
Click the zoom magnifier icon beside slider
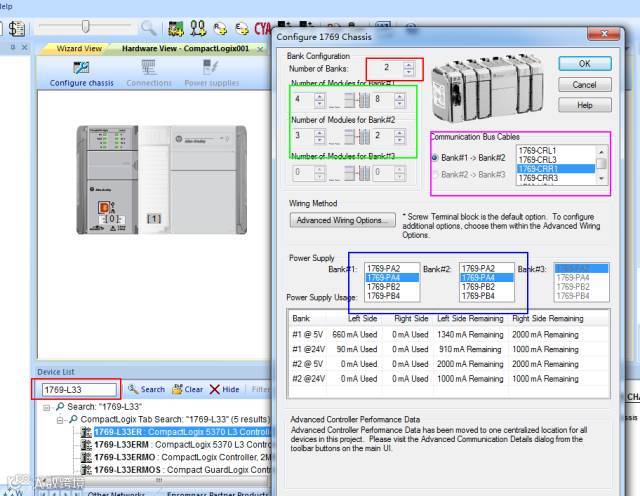(149, 28)
